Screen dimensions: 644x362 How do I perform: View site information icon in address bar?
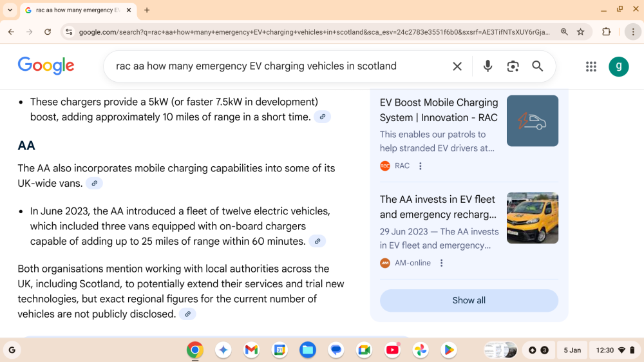tap(69, 32)
